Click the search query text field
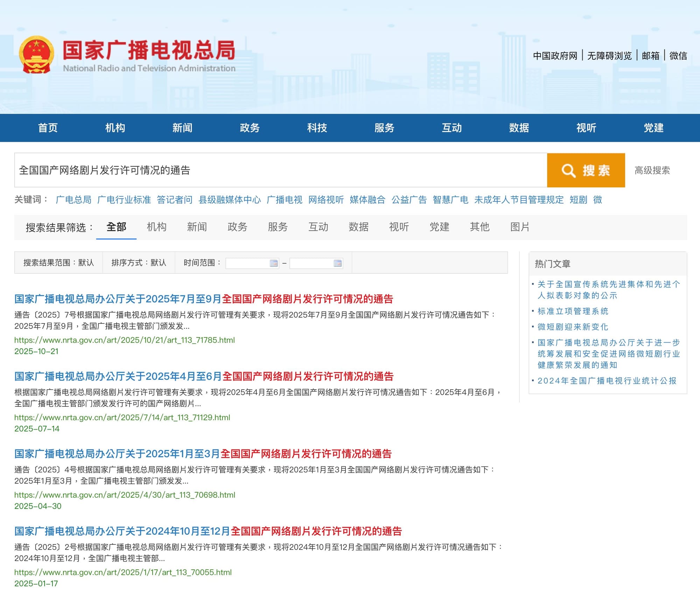The height and width of the screenshot is (593, 700). 280,170
